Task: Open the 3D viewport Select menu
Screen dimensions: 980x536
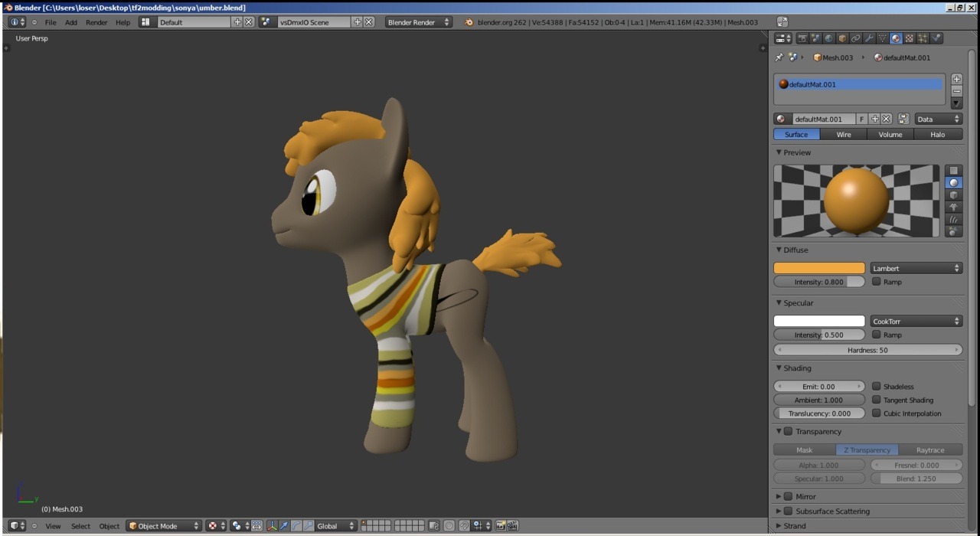Action: (x=80, y=526)
